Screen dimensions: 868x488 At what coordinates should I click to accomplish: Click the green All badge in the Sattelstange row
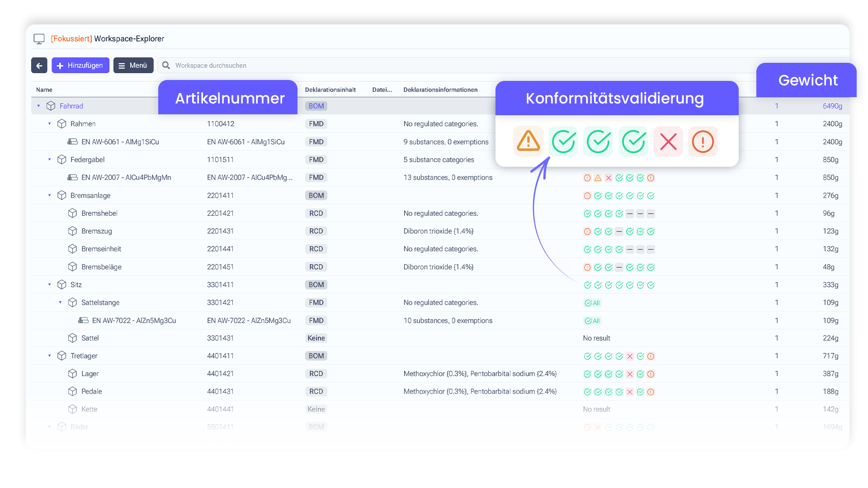[592, 303]
